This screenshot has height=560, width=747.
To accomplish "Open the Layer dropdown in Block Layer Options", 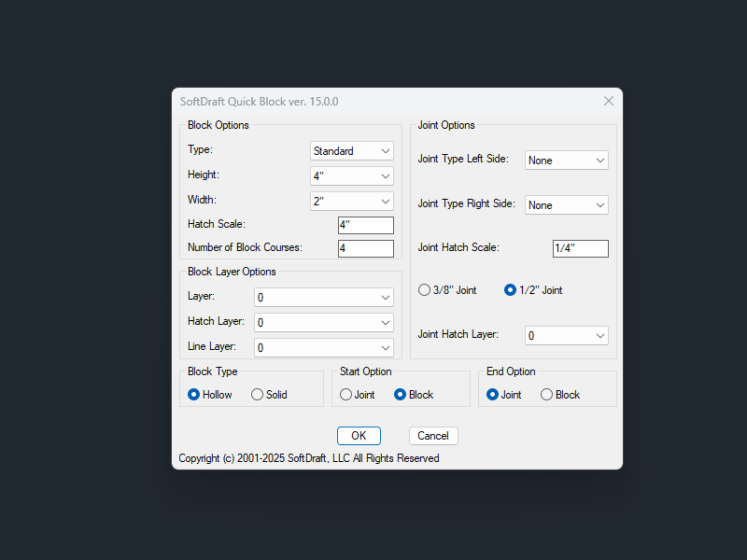I will [x=323, y=296].
